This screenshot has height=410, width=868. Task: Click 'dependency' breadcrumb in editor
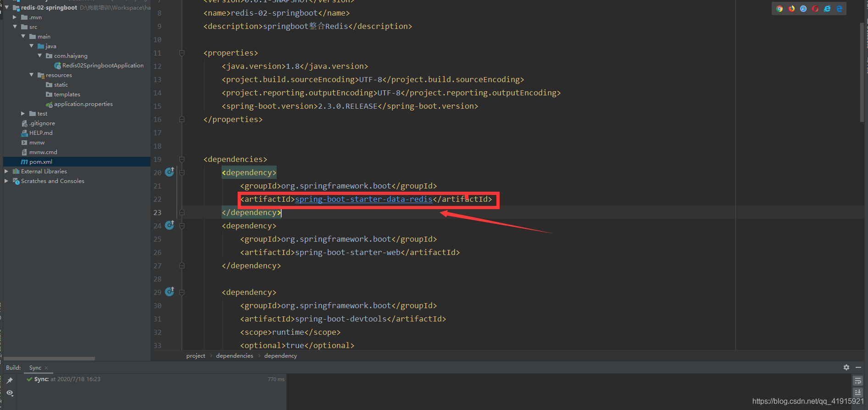280,356
